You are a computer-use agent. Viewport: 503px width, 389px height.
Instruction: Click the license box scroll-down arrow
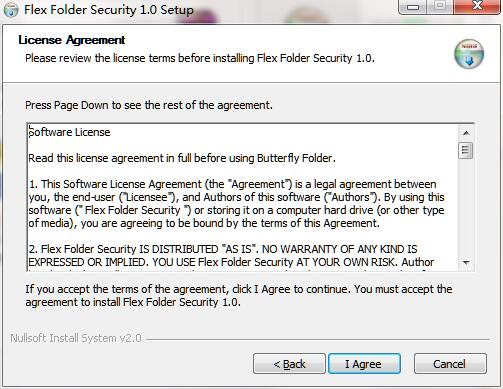tap(466, 263)
